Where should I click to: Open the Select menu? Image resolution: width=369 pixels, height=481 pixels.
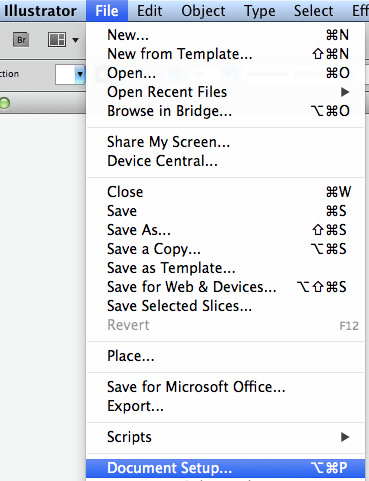(x=313, y=11)
